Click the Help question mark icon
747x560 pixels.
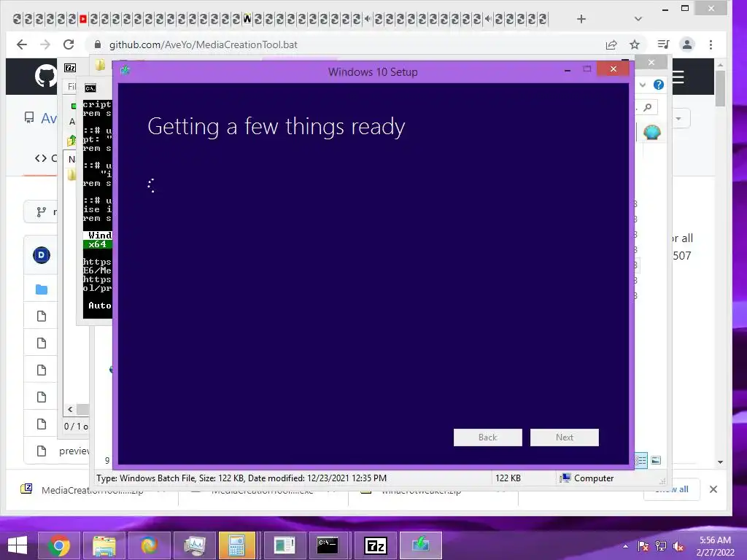point(659,85)
